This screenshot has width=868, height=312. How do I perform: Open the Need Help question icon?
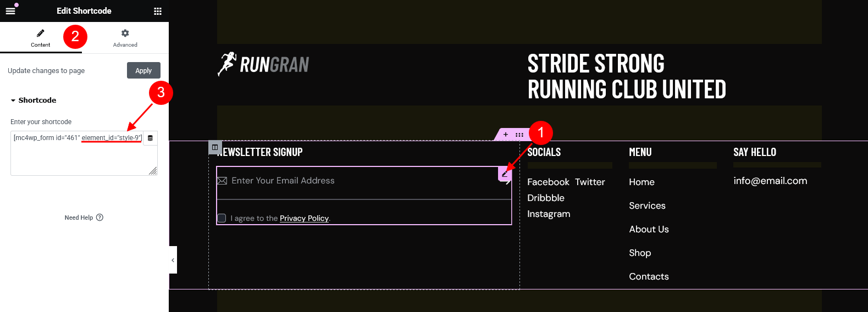[x=99, y=218]
